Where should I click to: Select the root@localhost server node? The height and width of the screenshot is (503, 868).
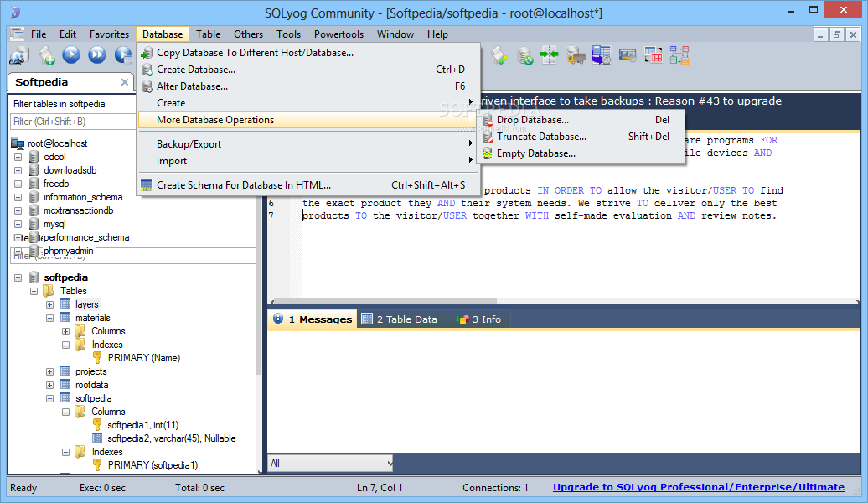click(x=57, y=143)
